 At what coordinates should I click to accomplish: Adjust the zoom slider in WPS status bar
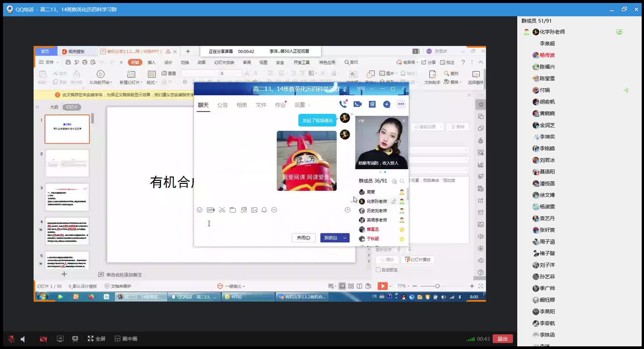(437, 286)
